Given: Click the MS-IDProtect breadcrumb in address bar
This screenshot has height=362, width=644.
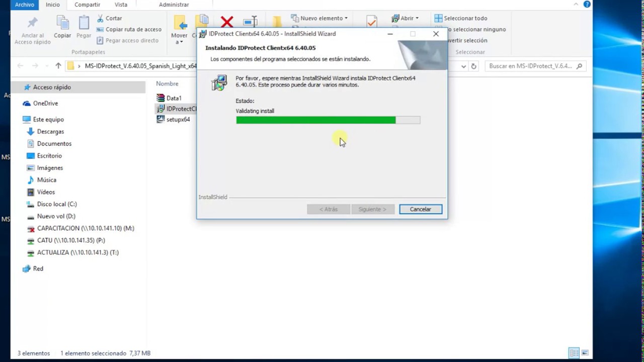Looking at the screenshot, I should (x=141, y=66).
